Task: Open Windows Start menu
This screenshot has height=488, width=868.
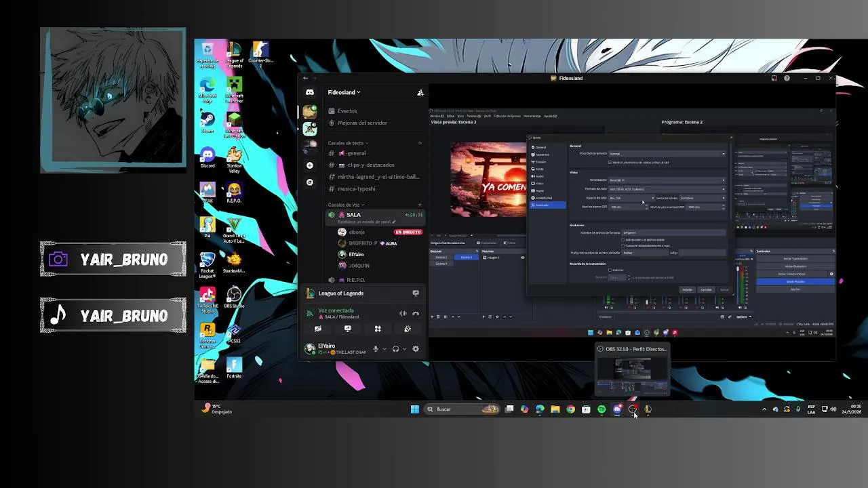Action: (x=414, y=409)
